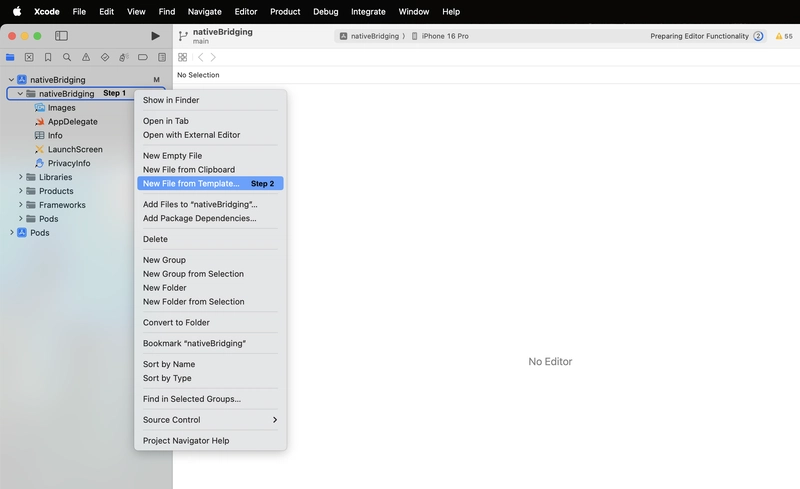Select the AppDelegate swift file
This screenshot has width=800, height=489.
pos(72,121)
